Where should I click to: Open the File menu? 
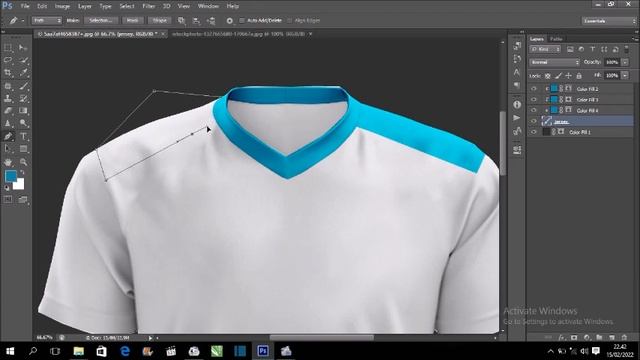point(25,6)
